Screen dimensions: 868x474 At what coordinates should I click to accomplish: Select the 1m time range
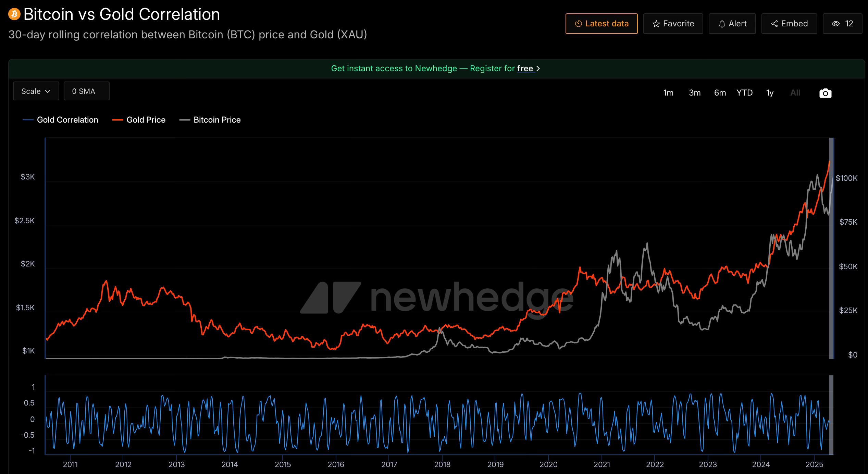point(668,93)
